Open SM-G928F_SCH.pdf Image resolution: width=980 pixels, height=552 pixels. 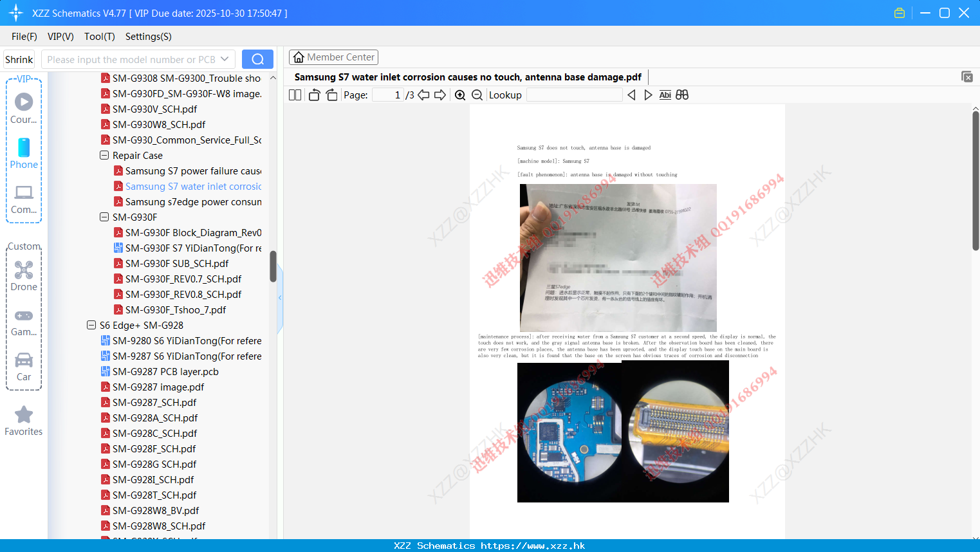(x=149, y=448)
